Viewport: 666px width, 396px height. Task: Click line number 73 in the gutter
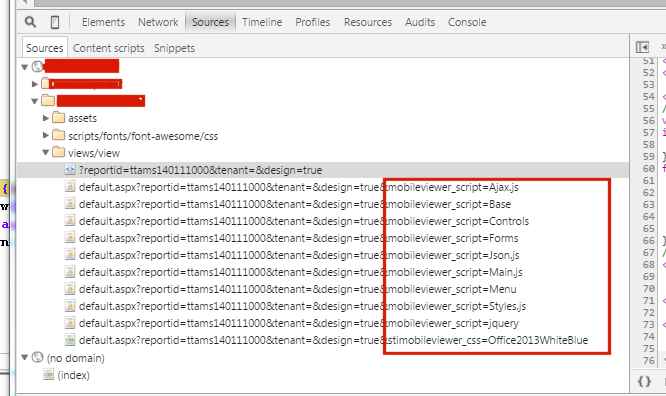(649, 325)
